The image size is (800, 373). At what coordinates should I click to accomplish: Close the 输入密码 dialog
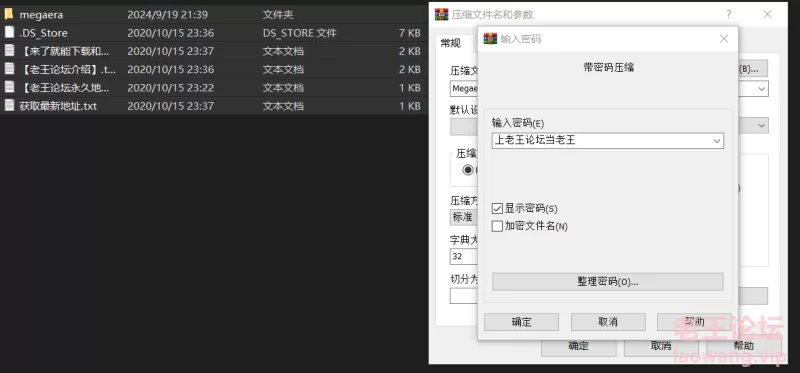723,39
